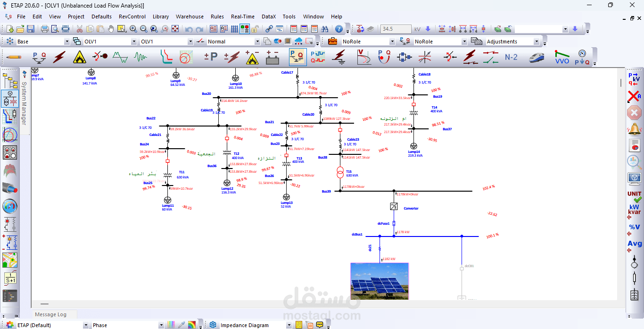Click the Edit mode pencil icon

tap(14, 57)
